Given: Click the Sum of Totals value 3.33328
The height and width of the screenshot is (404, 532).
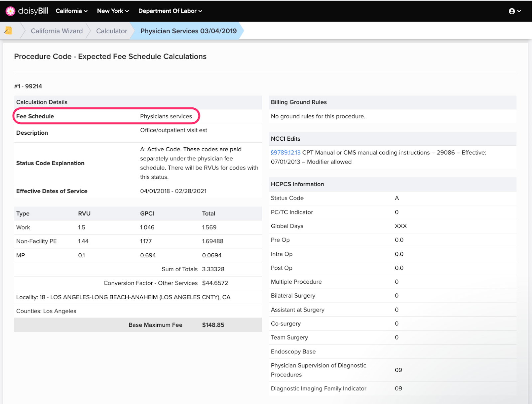Looking at the screenshot, I should pos(213,269).
